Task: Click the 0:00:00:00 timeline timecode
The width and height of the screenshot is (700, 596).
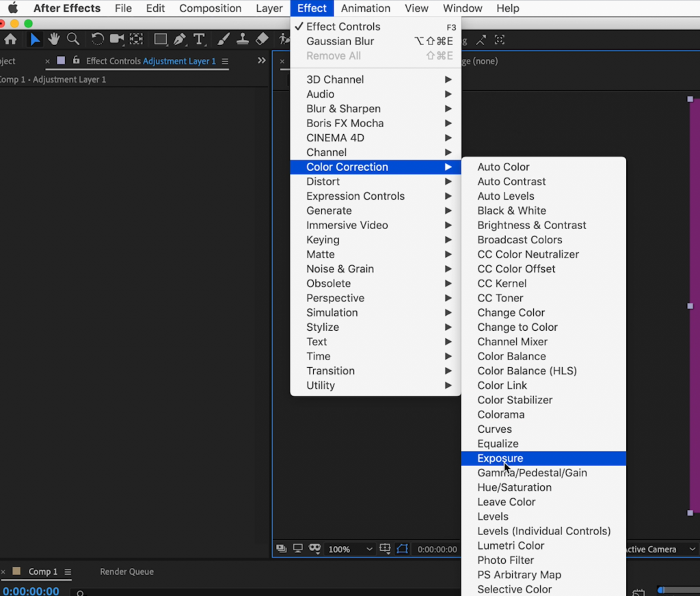Action: tap(31, 591)
